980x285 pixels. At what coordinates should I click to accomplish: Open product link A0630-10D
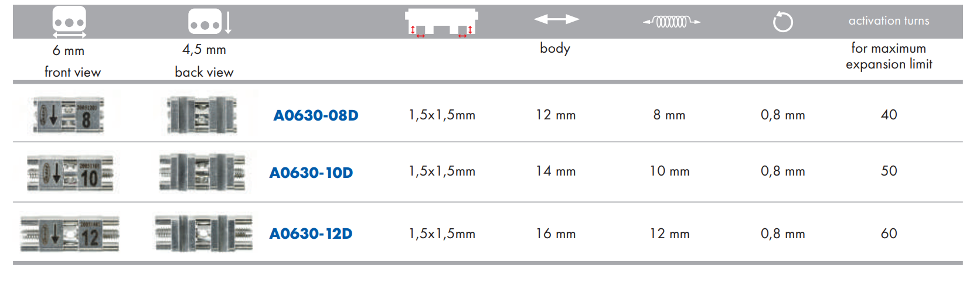311,173
